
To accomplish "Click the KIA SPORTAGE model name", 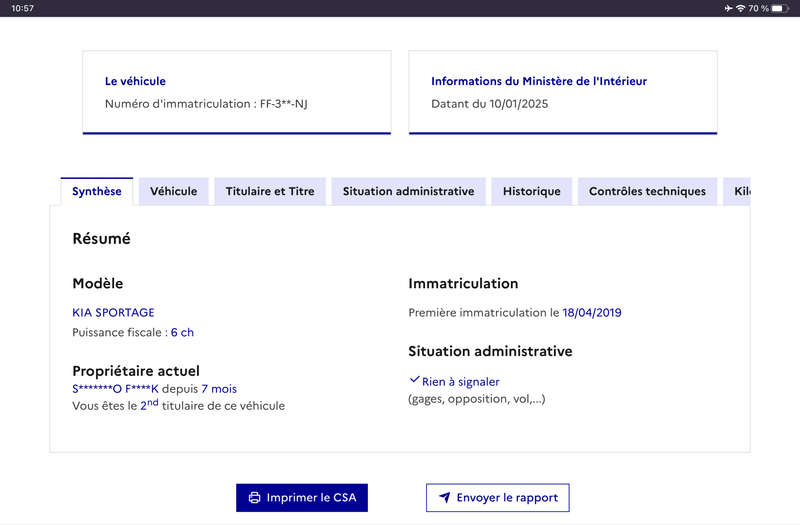I will pyautogui.click(x=113, y=312).
